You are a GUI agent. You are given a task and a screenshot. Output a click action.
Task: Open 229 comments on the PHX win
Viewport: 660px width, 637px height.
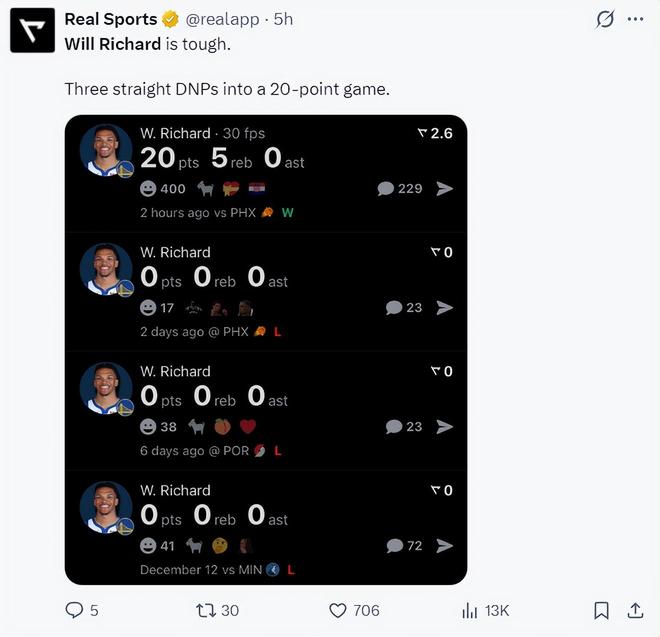399,188
